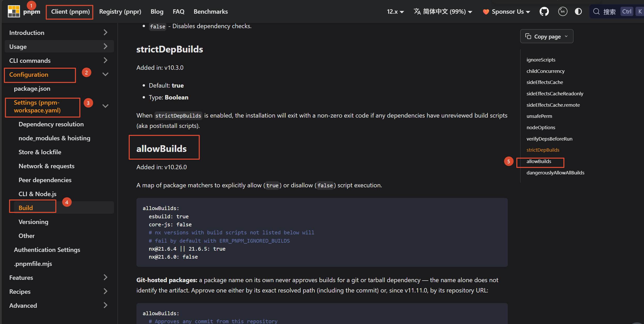Open the Registry (pnpr) tab
644x324 pixels.
[120, 12]
